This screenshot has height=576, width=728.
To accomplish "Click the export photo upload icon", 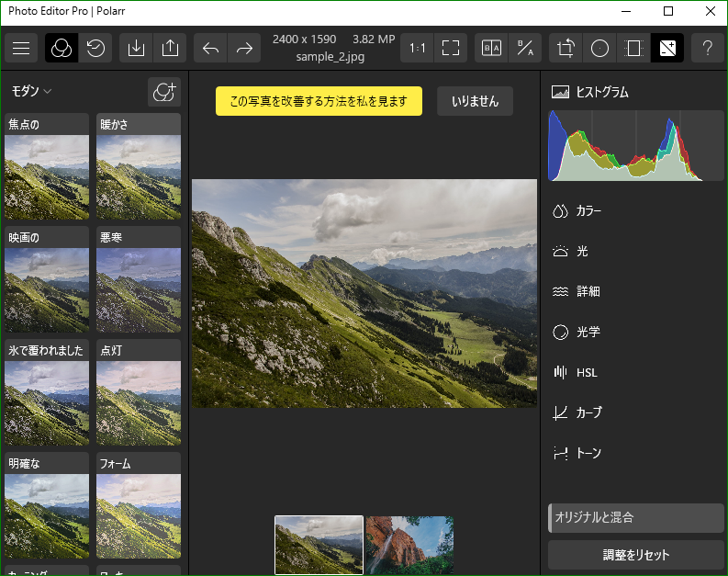I will coord(170,48).
